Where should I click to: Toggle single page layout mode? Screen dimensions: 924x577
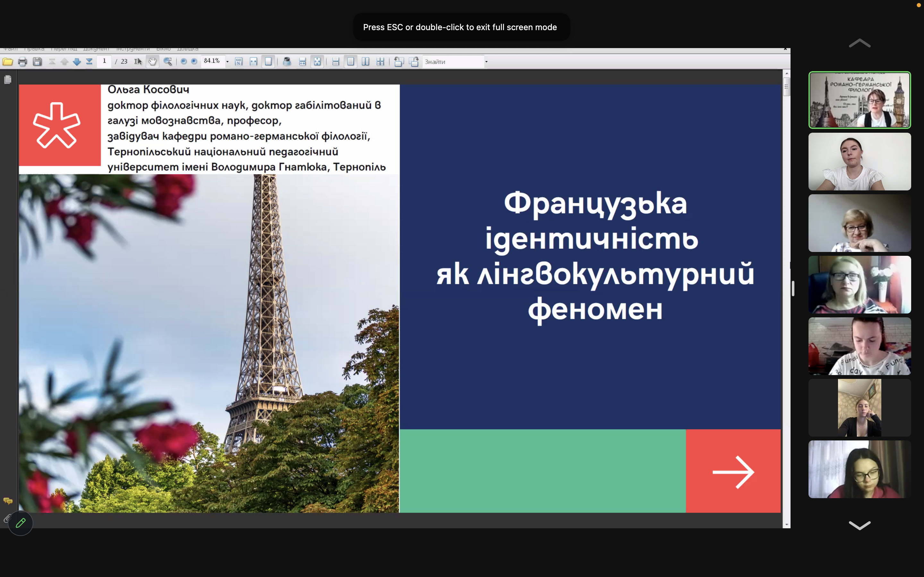click(x=350, y=62)
